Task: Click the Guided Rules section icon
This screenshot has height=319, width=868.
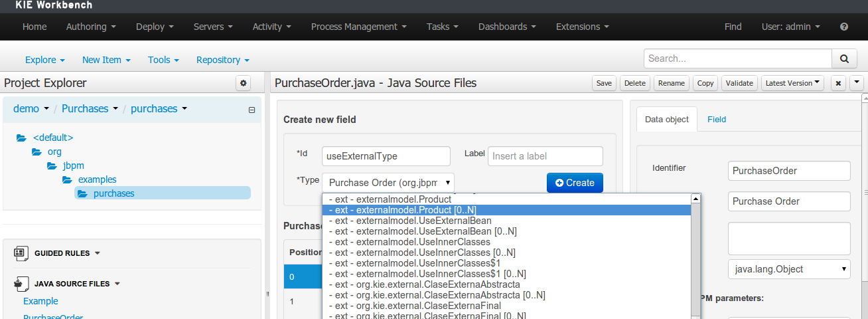Action: pos(21,253)
